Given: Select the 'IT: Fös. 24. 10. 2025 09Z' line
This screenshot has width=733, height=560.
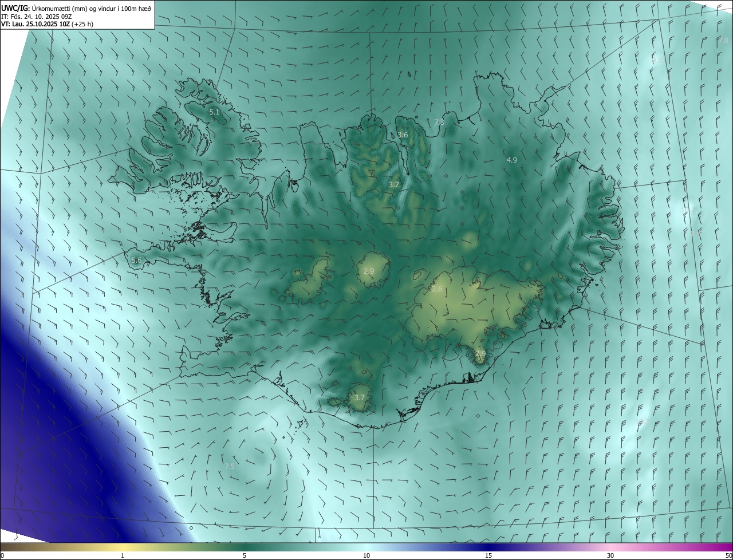Looking at the screenshot, I should point(36,16).
